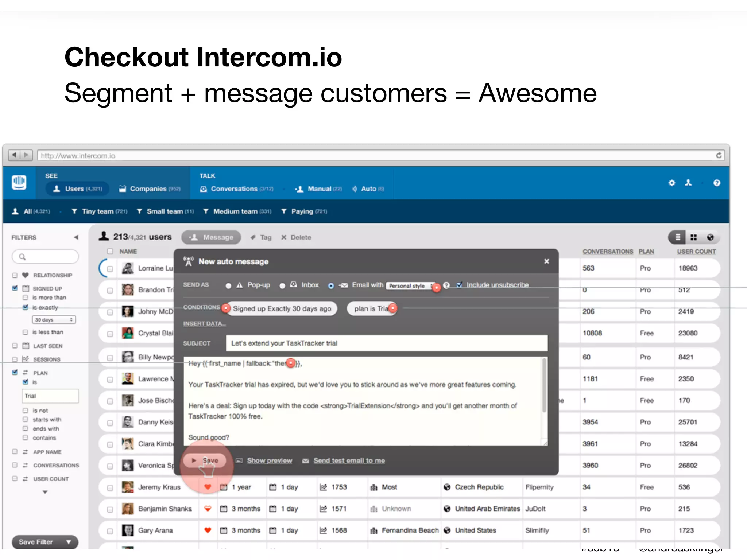Click Send test email to me link
This screenshot has height=560, width=747.
coord(349,461)
